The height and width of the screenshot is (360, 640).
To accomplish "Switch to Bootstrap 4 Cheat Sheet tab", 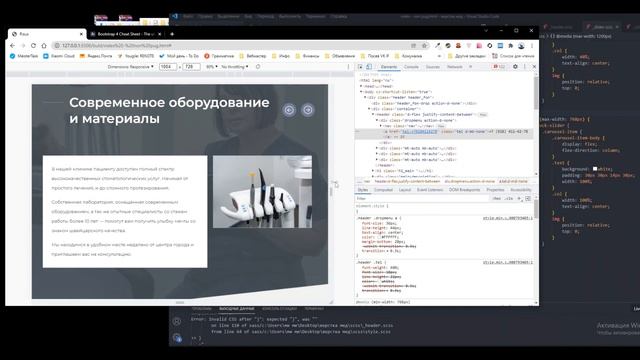I will pos(125,34).
